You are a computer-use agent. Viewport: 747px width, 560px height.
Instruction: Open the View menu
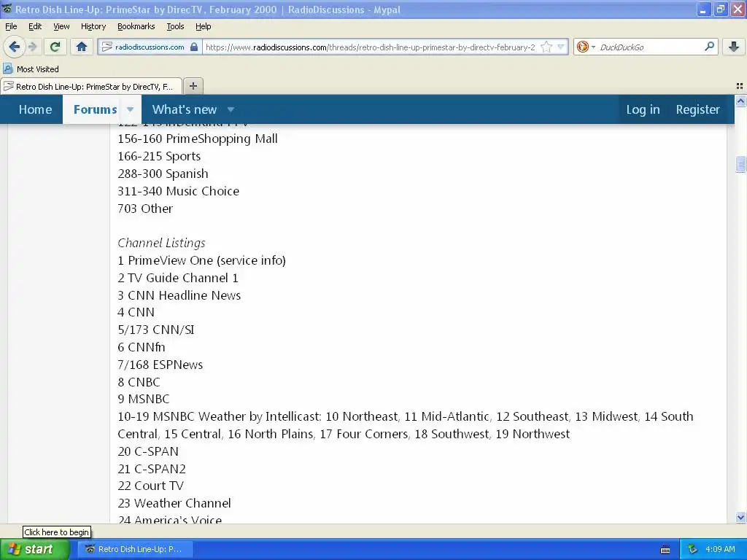pyautogui.click(x=61, y=26)
